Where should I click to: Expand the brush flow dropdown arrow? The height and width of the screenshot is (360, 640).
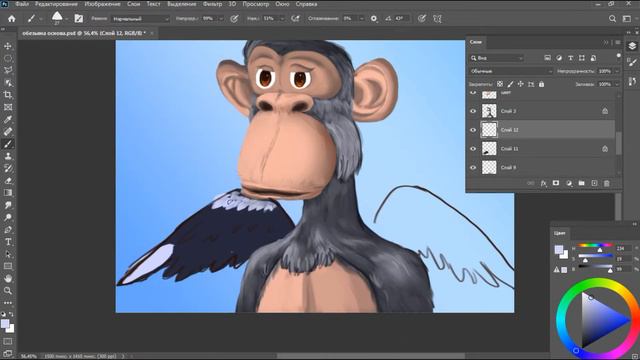(282, 19)
